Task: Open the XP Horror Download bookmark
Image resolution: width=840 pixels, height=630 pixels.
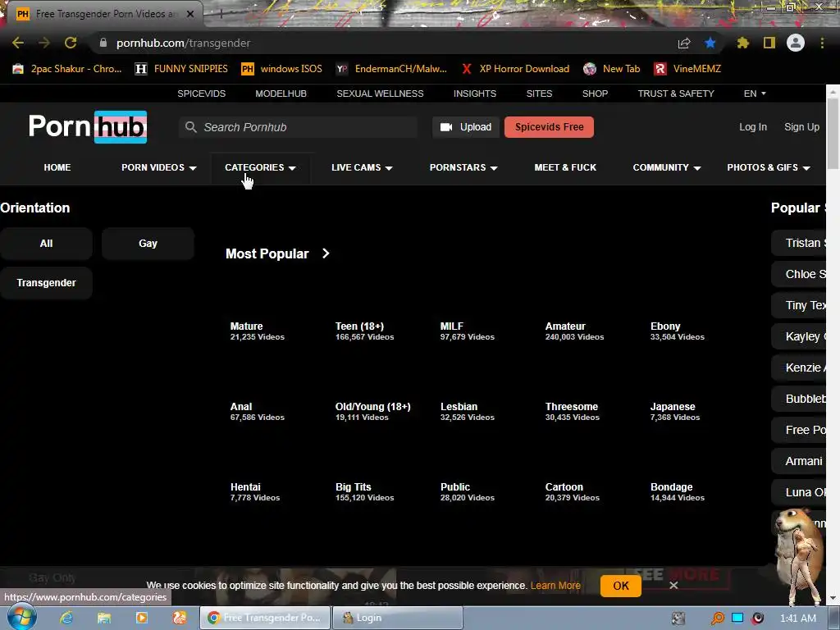Action: (515, 69)
